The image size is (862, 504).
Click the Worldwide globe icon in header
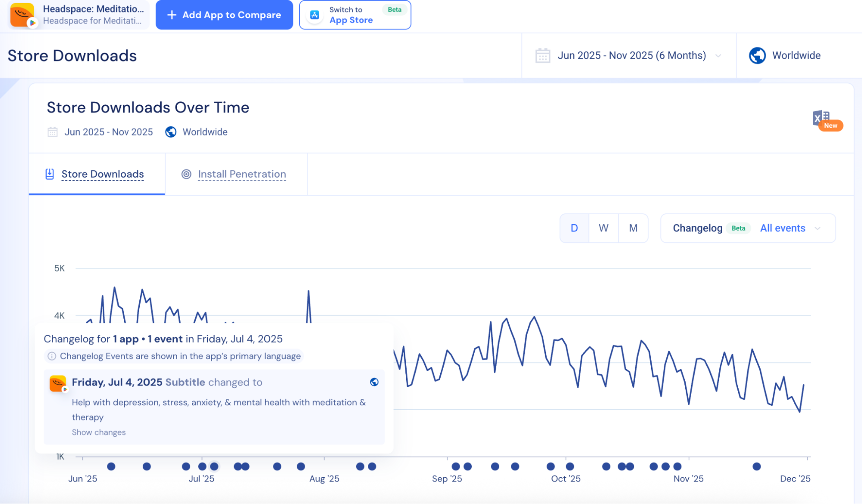point(757,56)
